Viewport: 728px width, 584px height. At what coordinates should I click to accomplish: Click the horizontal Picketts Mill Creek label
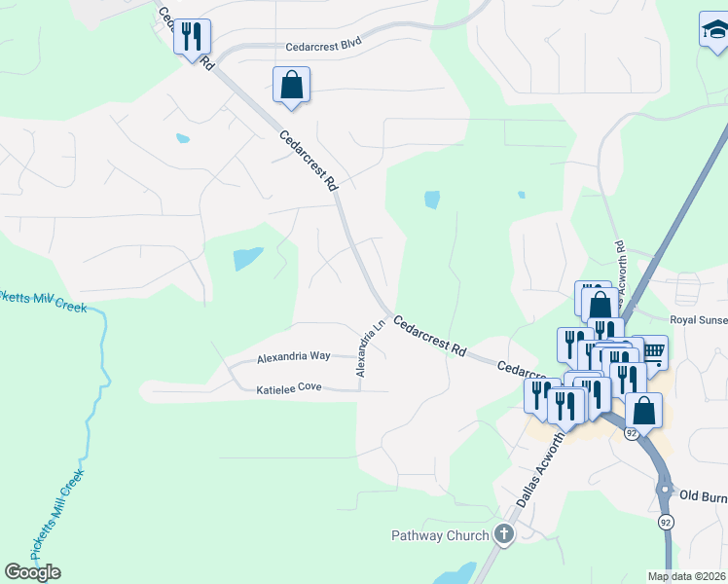coord(43,301)
